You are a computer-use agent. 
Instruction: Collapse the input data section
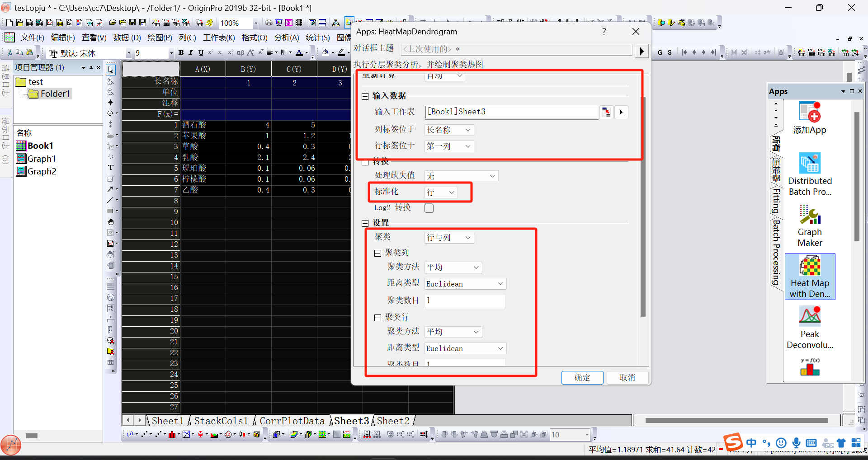365,96
